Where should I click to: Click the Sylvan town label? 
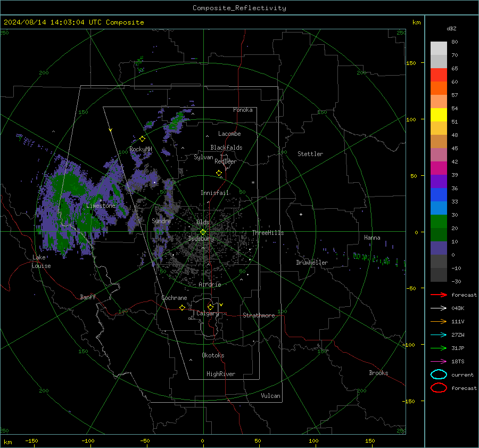pos(203,157)
